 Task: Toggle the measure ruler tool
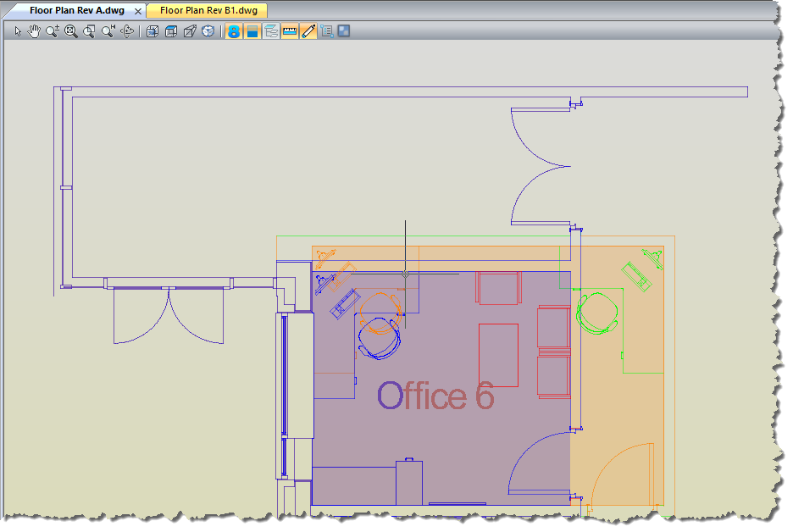289,31
